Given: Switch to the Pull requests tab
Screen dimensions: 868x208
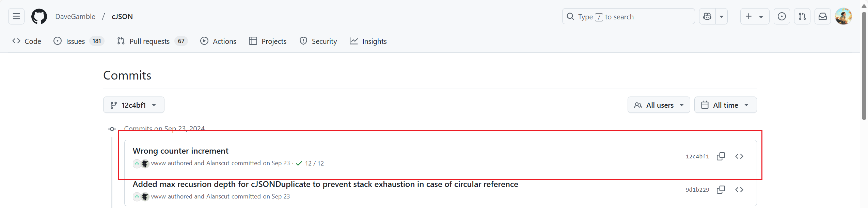Looking at the screenshot, I should [149, 41].
